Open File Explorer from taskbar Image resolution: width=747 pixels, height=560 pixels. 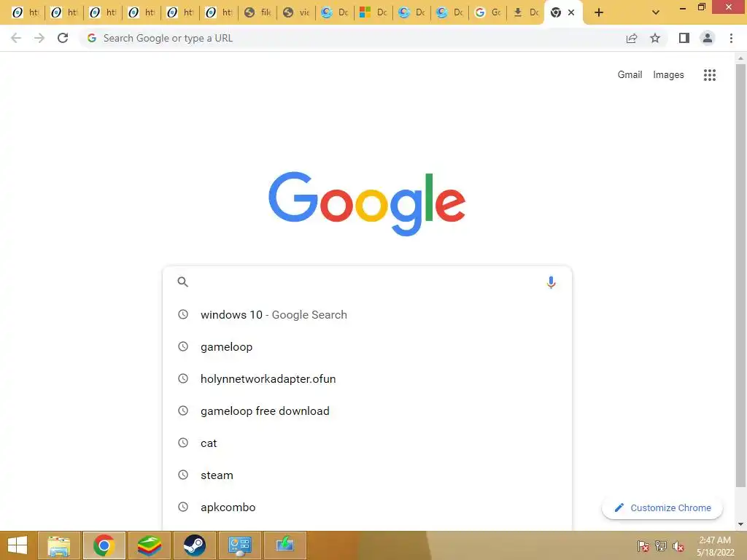(x=58, y=545)
